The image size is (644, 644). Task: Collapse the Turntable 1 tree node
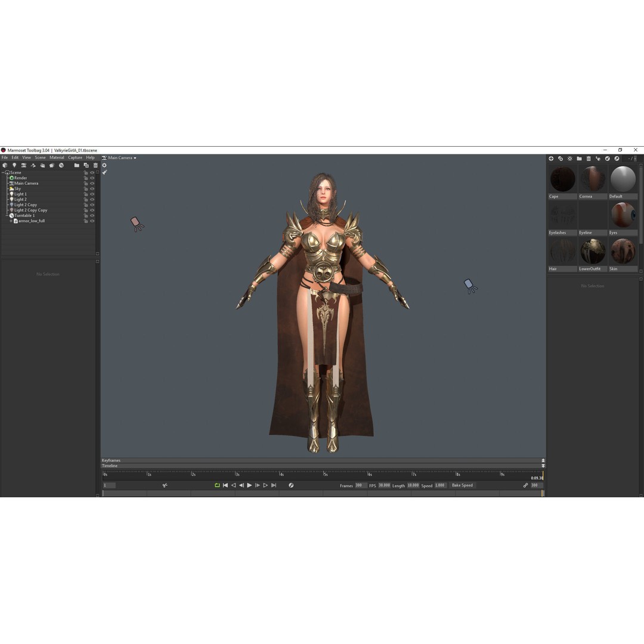coord(7,216)
